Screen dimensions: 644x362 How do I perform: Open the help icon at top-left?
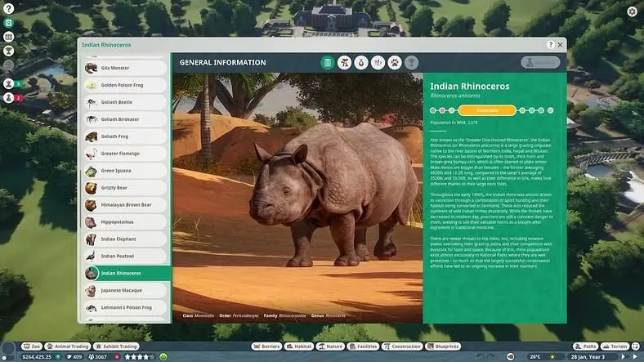click(9, 8)
